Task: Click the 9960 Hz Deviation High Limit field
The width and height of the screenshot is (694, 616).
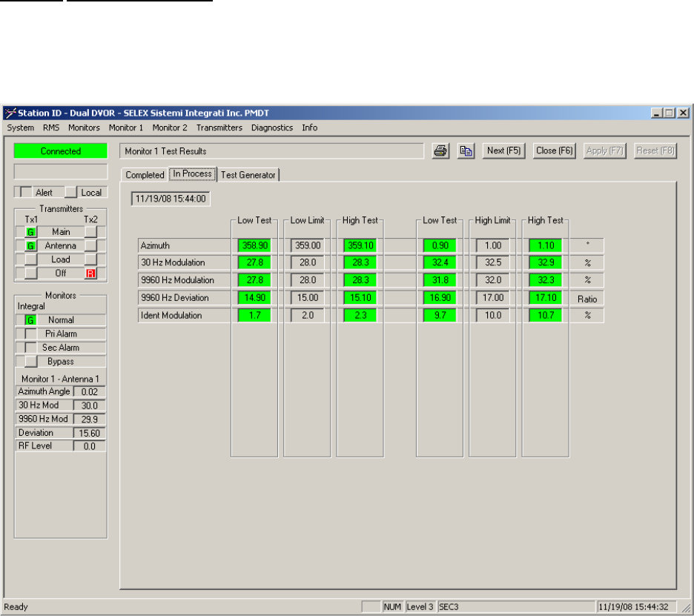Action: (491, 297)
